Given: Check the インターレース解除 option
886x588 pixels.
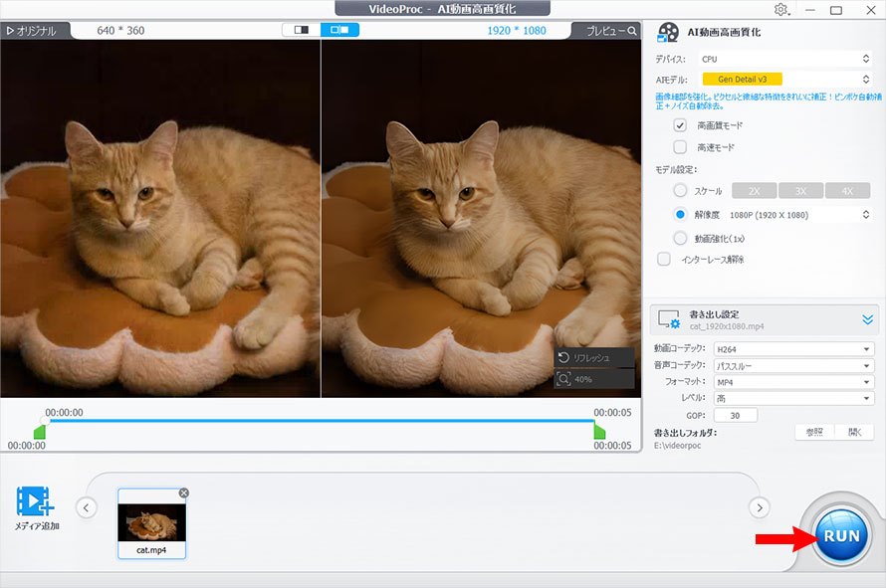Looking at the screenshot, I should [663, 259].
